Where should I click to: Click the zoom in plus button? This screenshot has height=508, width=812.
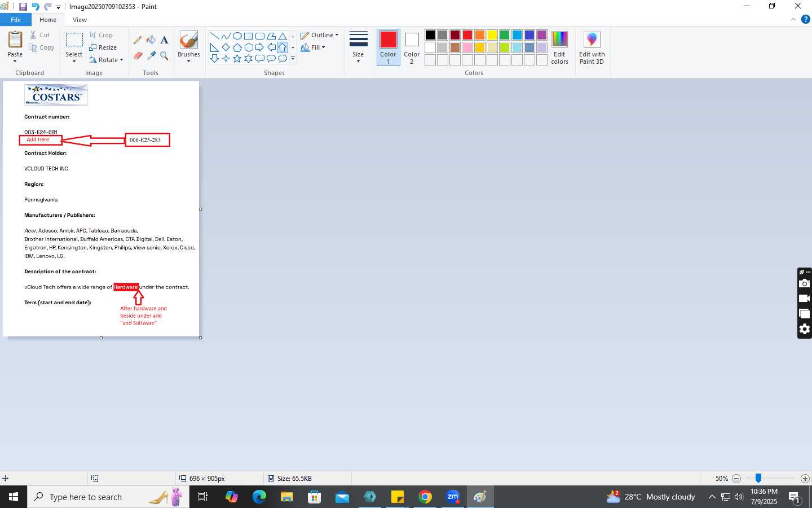pos(805,478)
